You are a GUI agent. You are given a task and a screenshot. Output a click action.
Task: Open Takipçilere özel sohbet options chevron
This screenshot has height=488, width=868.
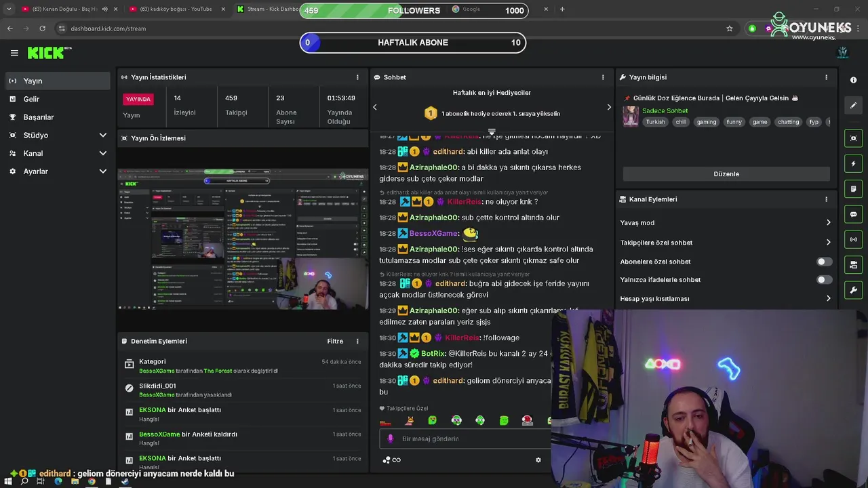(x=828, y=242)
